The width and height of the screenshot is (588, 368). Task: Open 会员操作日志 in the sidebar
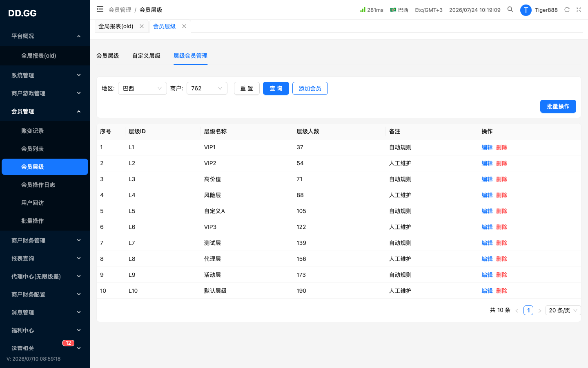coord(45,185)
